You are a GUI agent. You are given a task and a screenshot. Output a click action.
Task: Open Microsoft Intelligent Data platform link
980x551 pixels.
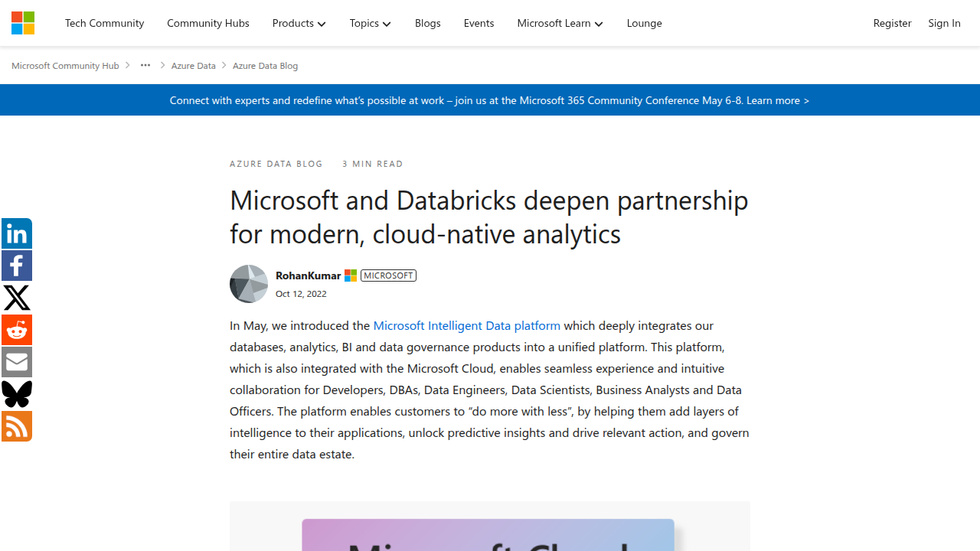pos(466,325)
